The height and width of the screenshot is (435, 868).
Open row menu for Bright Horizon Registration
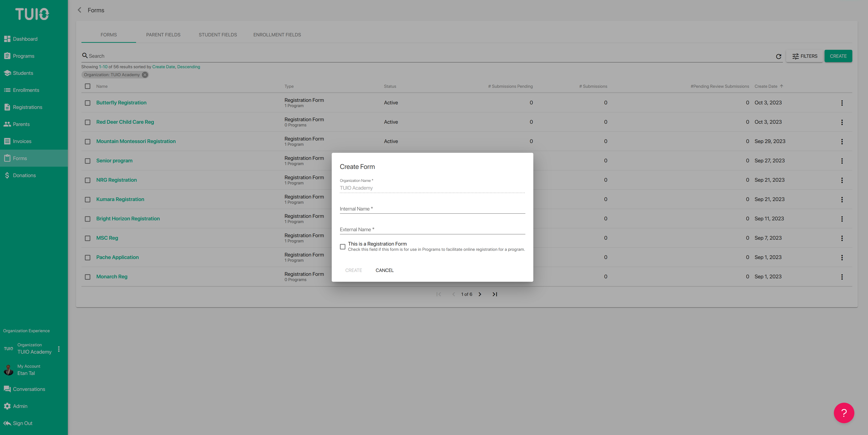(842, 219)
